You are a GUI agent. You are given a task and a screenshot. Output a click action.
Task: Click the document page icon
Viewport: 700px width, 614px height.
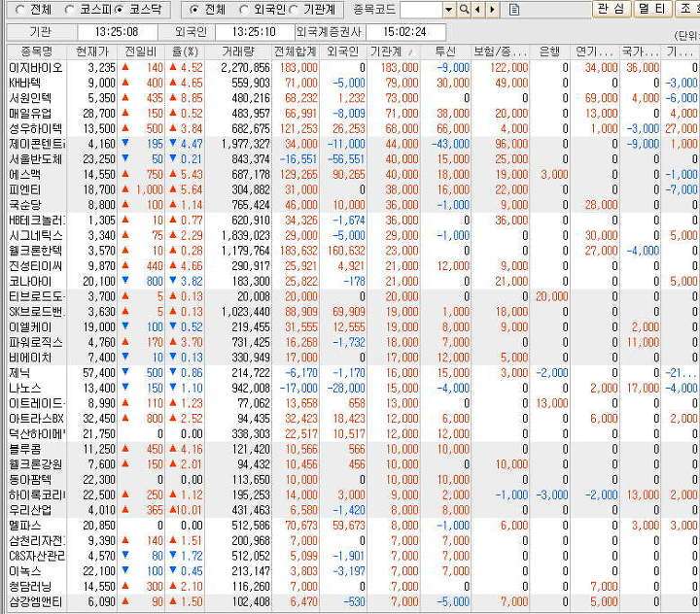pos(514,10)
